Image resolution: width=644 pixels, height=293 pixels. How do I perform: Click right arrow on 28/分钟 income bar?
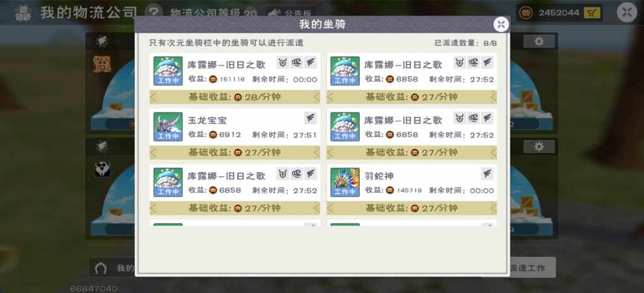316,97
